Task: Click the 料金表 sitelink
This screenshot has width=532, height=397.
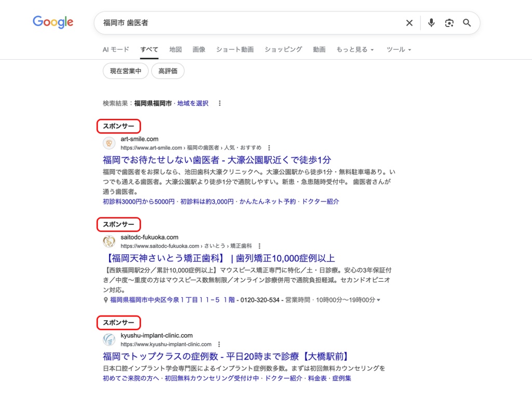Action: pyautogui.click(x=317, y=378)
